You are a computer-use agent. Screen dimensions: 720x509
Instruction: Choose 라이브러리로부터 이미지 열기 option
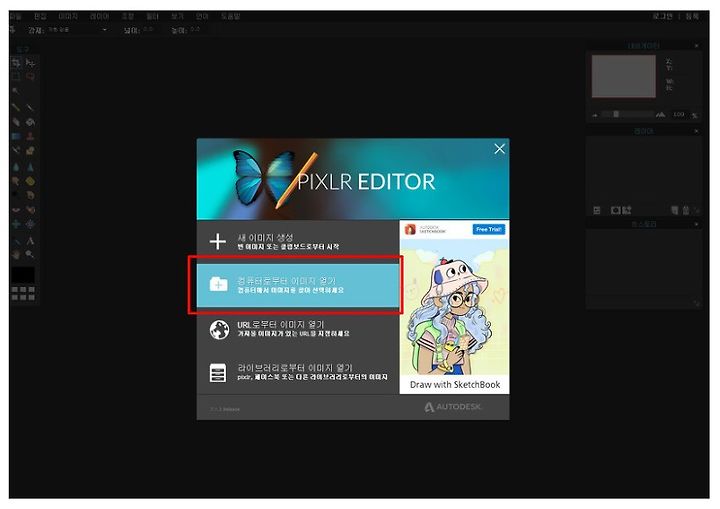(298, 372)
